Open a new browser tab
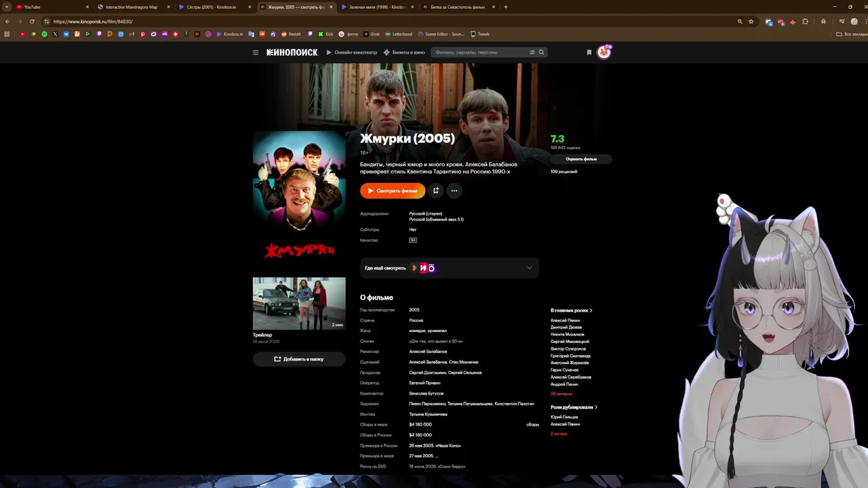The height and width of the screenshot is (488, 868). [506, 7]
